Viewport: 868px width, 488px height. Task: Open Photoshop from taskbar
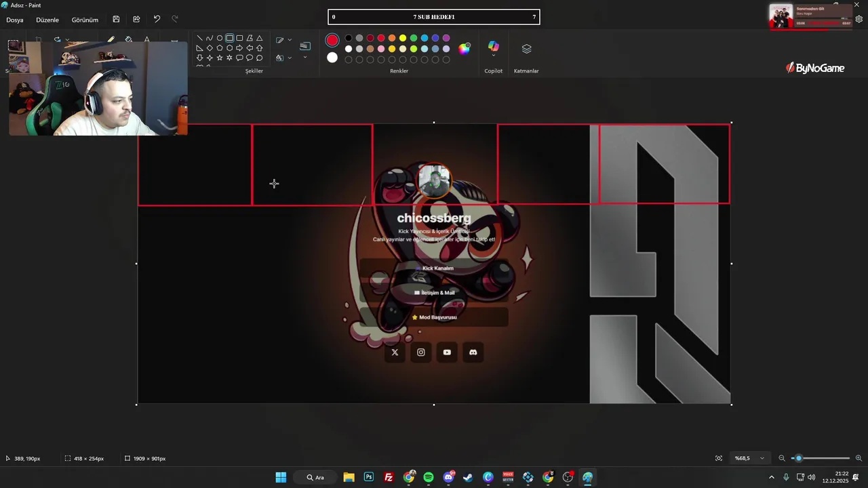(x=369, y=477)
